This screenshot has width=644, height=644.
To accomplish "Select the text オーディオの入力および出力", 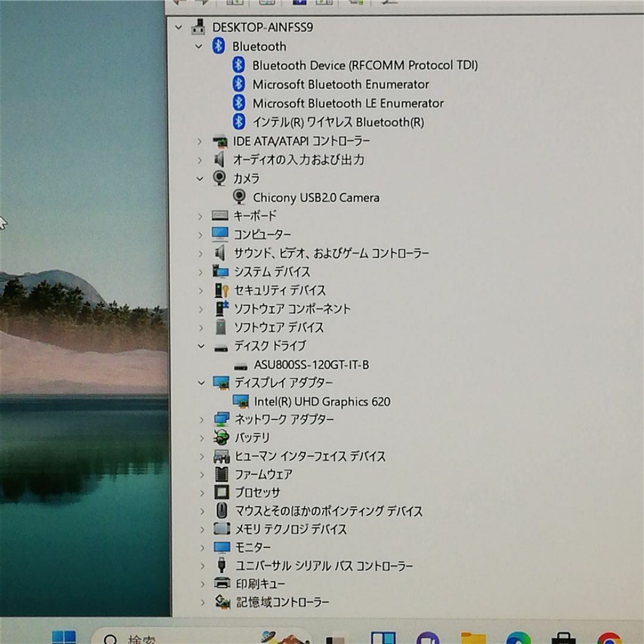I will coord(299,159).
